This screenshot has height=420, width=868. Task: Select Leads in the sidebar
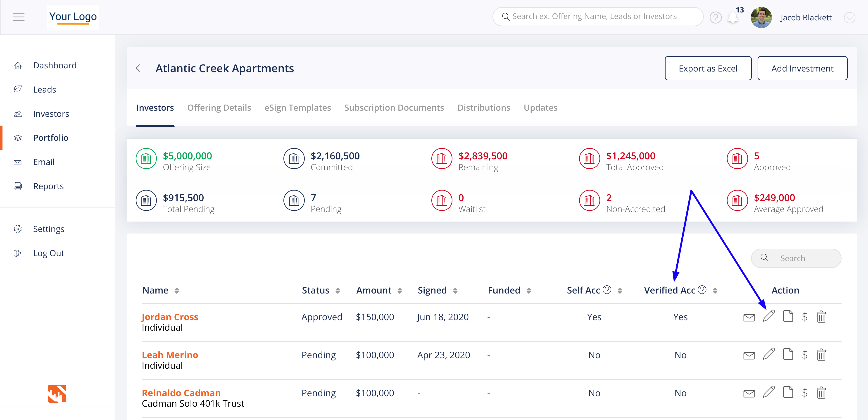click(x=45, y=90)
